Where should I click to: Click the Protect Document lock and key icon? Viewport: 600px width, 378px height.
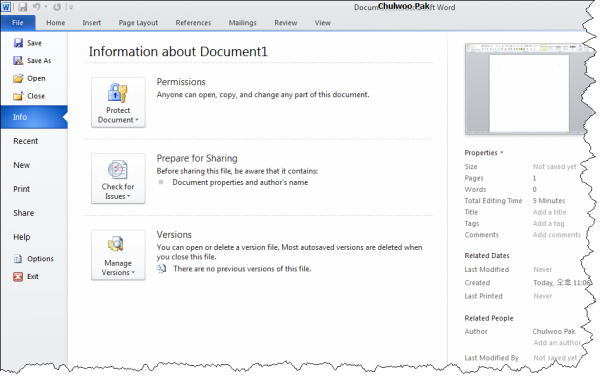(x=117, y=93)
